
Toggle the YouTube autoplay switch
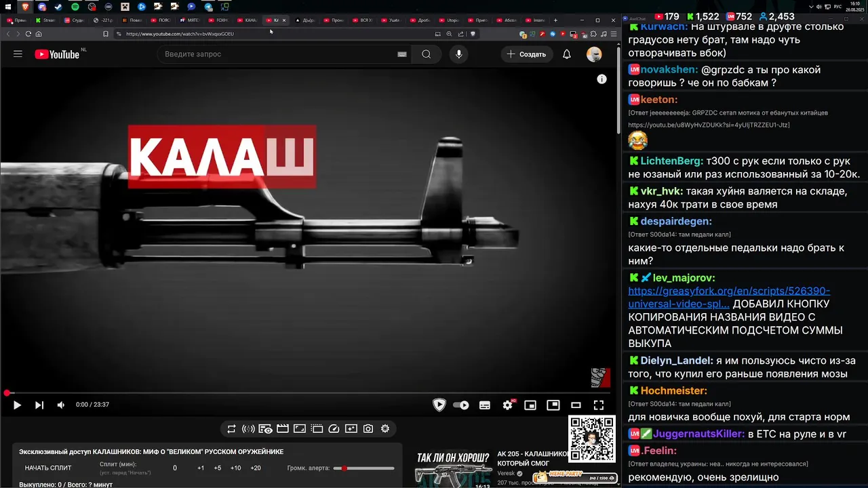coord(461,405)
